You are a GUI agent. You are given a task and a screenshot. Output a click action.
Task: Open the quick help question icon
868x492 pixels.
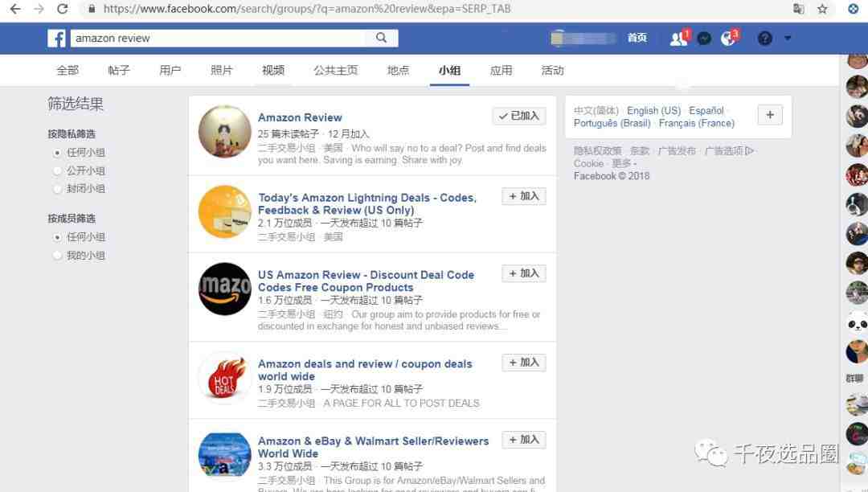pyautogui.click(x=765, y=39)
